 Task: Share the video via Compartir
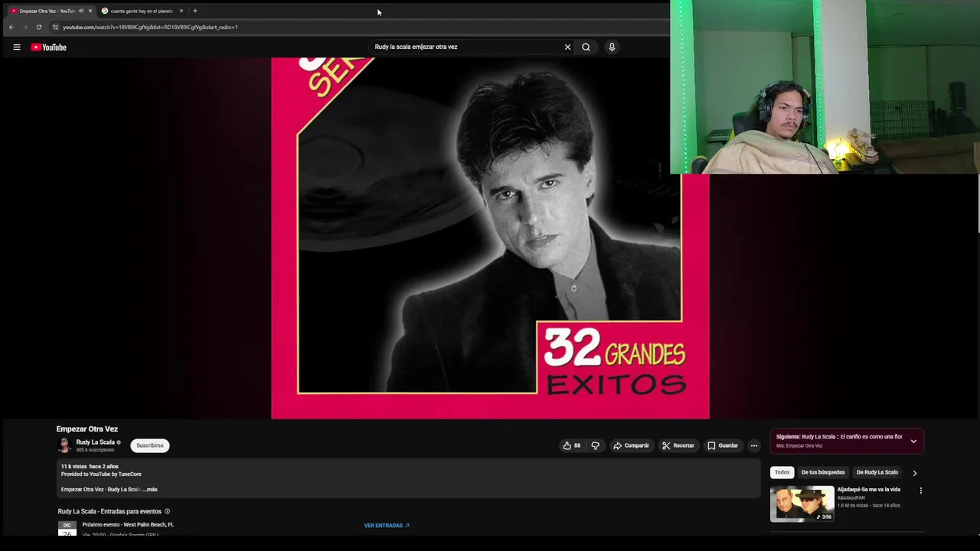[x=631, y=445]
